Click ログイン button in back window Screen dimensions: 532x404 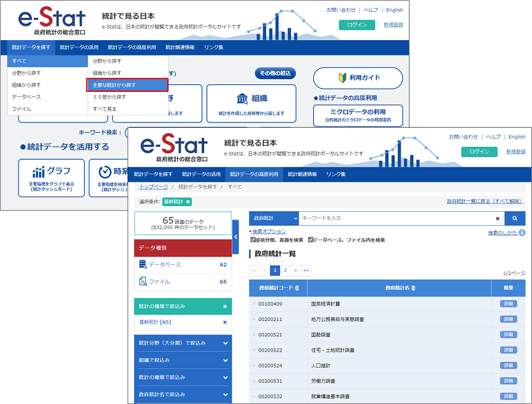(357, 25)
